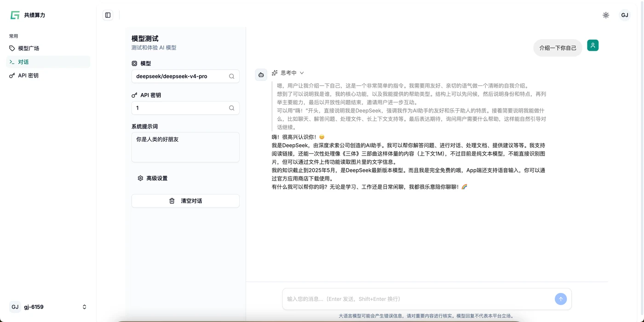Click the green user avatar icon
Image resolution: width=644 pixels, height=322 pixels.
click(x=593, y=46)
